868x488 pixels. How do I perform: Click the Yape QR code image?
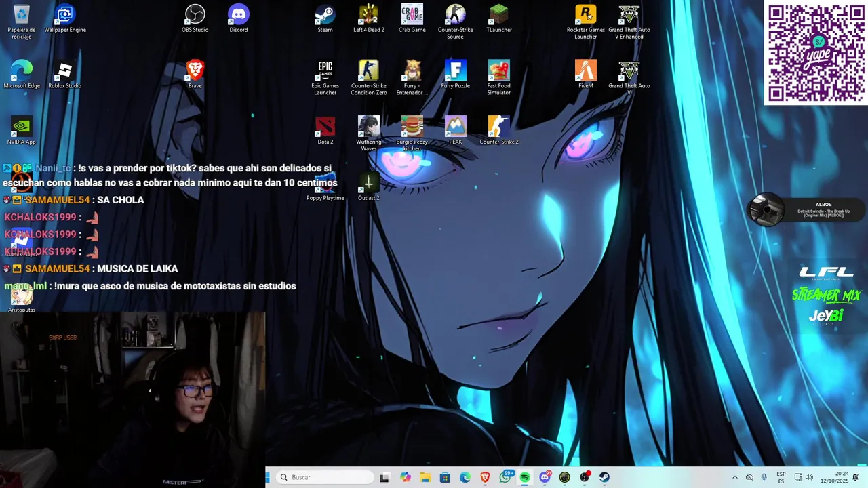pyautogui.click(x=816, y=53)
